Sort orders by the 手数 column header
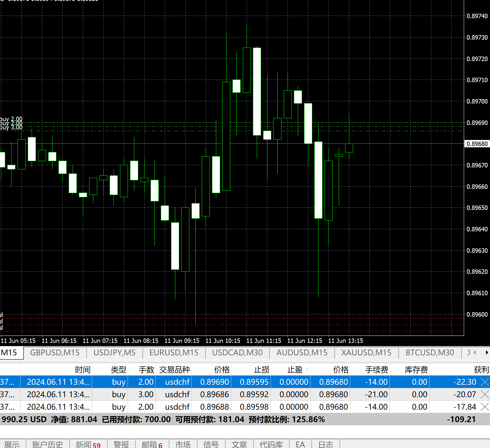The width and height of the screenshot is (490, 448). [x=142, y=370]
